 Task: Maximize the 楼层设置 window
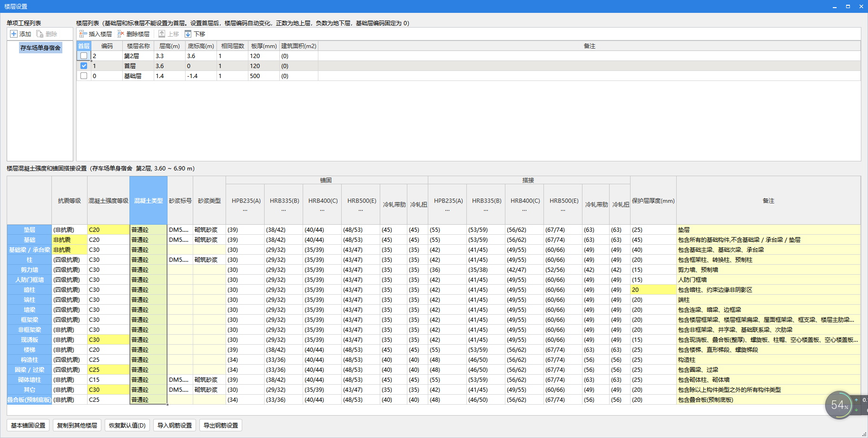pos(848,7)
